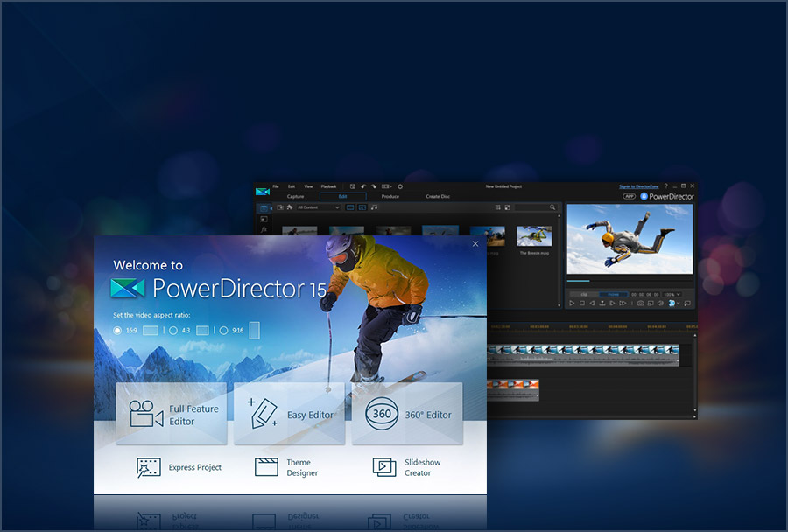Open the Full Feature Editor

pos(172,414)
